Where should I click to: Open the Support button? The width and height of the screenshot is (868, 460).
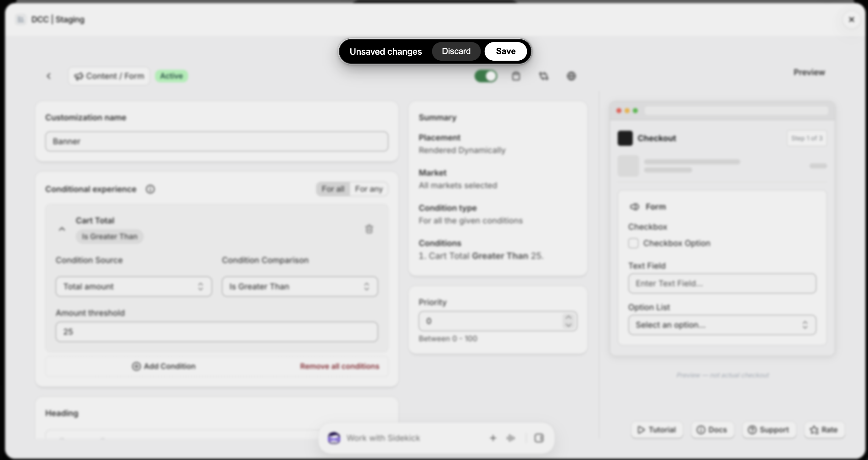[x=769, y=430]
